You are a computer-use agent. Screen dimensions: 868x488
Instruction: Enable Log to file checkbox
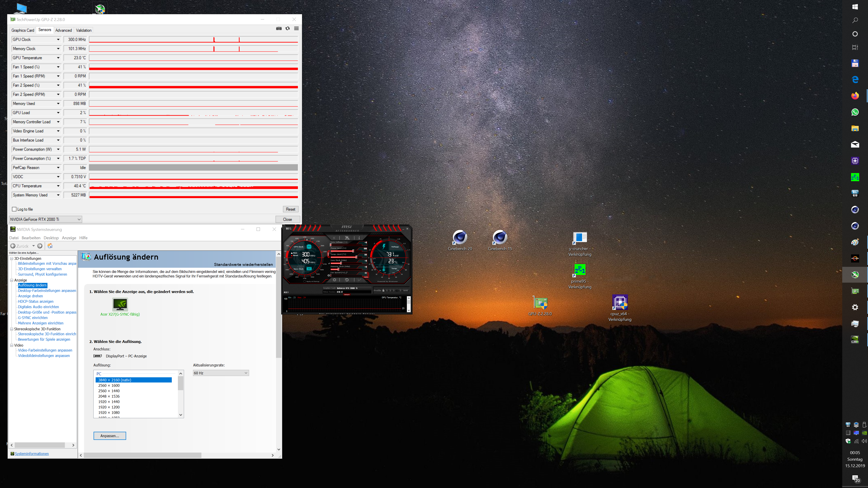(14, 209)
